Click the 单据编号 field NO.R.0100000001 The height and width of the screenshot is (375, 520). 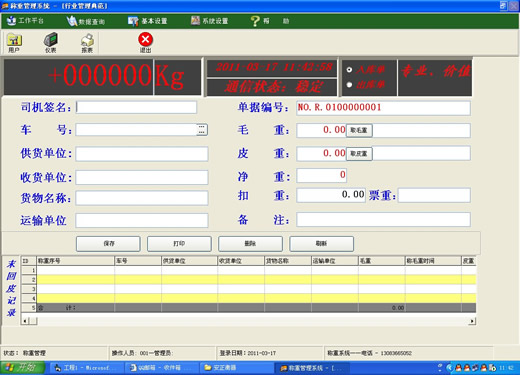click(x=383, y=108)
